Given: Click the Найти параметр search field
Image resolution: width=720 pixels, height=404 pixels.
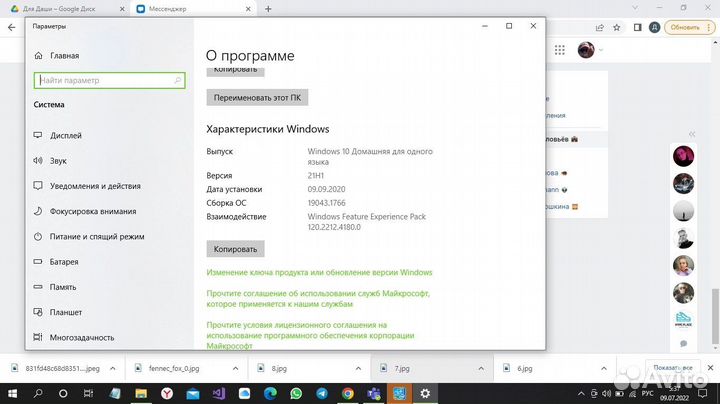Looking at the screenshot, I should (109, 80).
